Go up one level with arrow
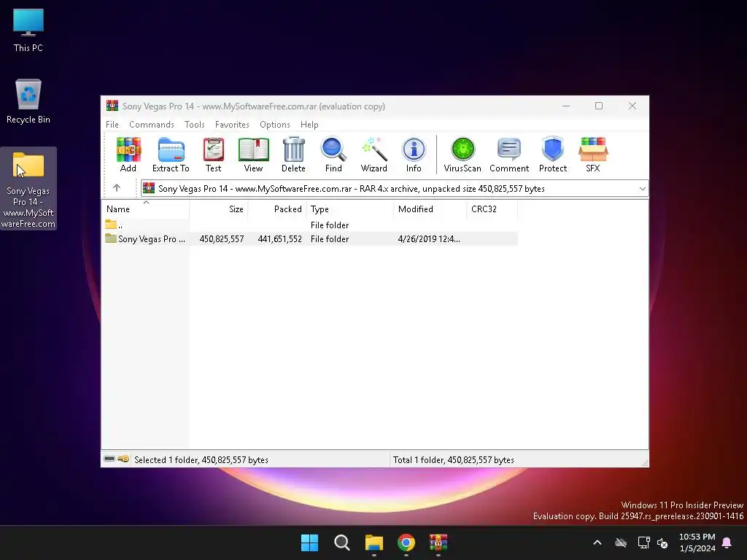The width and height of the screenshot is (747, 560). [x=117, y=188]
